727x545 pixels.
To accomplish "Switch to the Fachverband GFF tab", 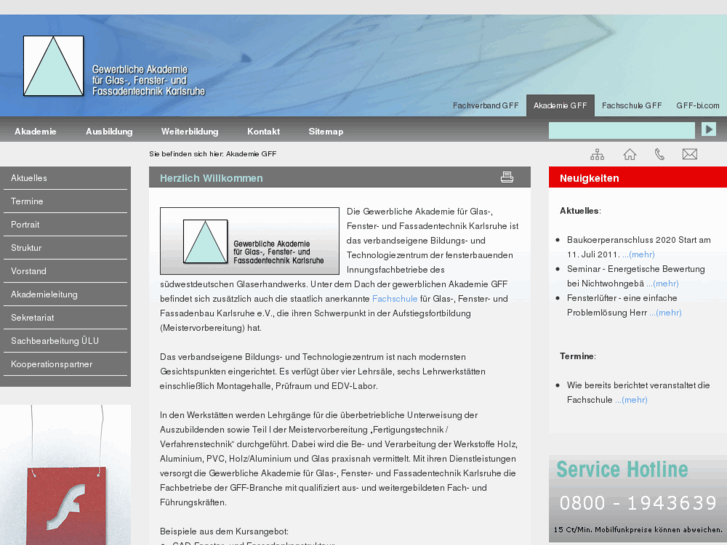I will pyautogui.click(x=485, y=106).
